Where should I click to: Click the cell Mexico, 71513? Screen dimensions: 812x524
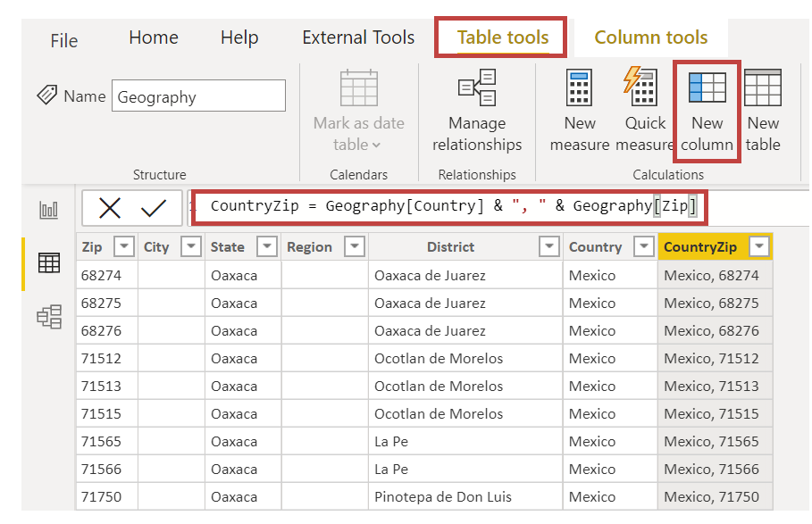click(716, 386)
